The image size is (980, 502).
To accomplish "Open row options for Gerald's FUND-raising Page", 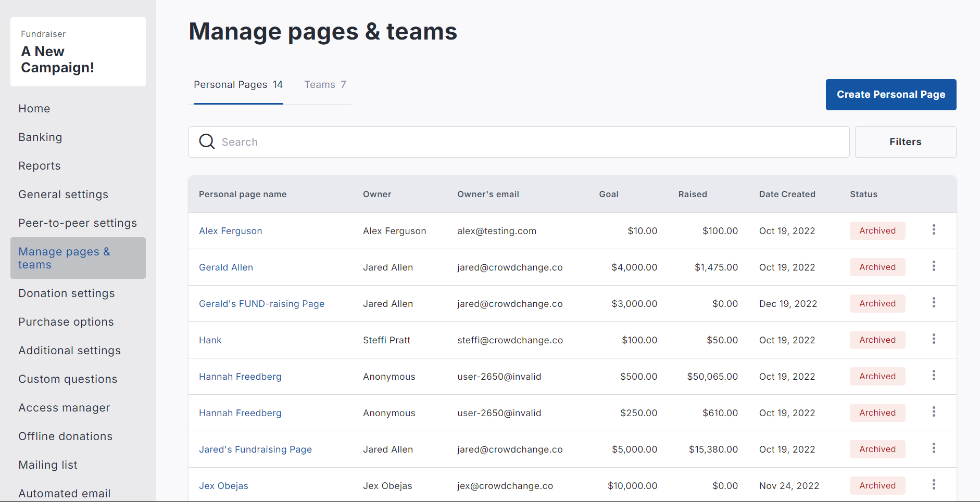I will [934, 303].
